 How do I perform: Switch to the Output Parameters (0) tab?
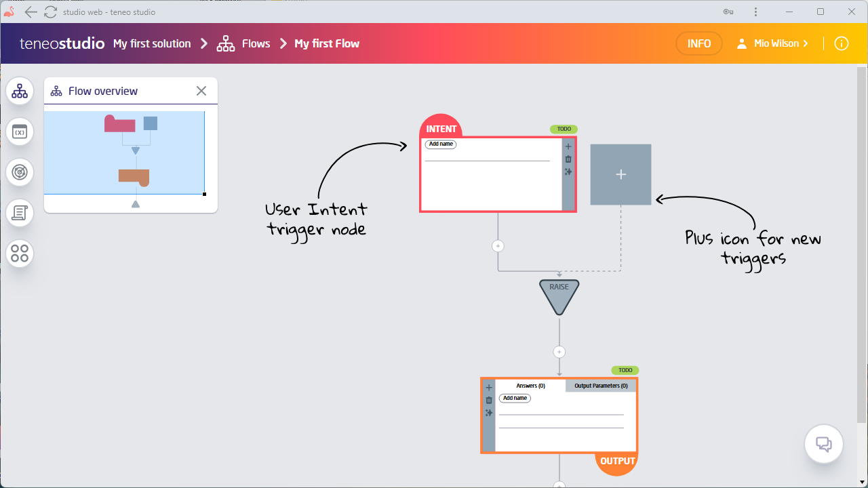click(x=601, y=386)
